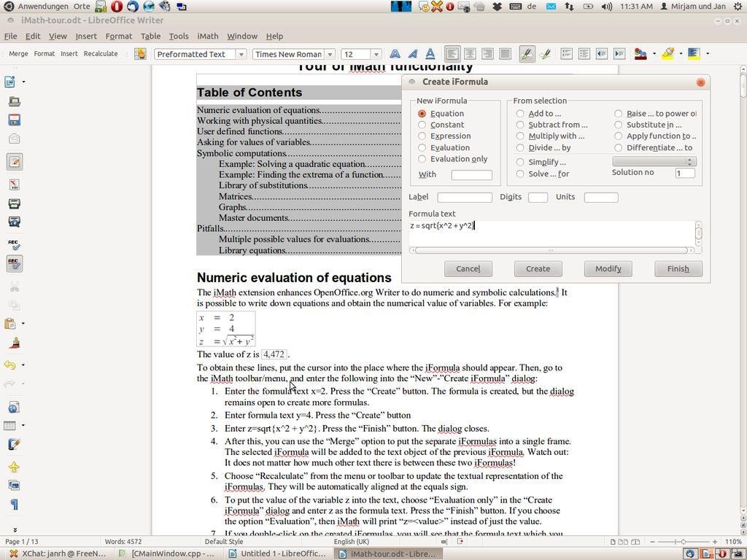Expand the Times New Roman font dropdown
This screenshot has width=747, height=560.
(330, 54)
